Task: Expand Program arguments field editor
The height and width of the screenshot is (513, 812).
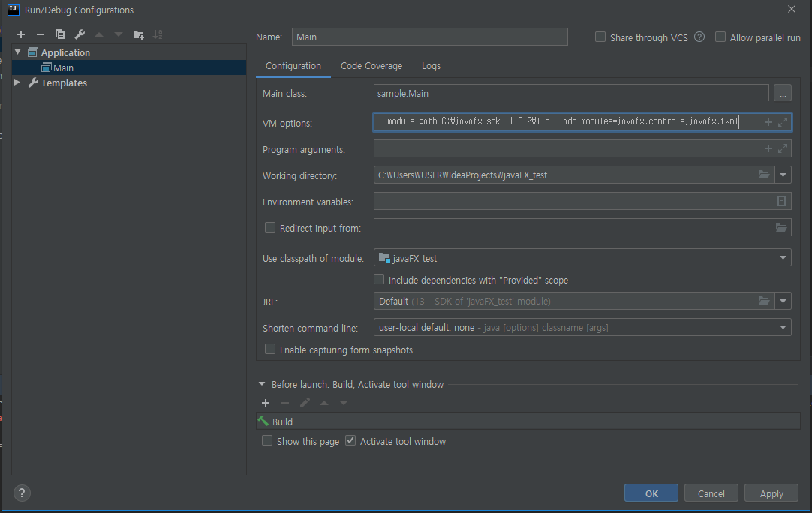Action: (783, 148)
